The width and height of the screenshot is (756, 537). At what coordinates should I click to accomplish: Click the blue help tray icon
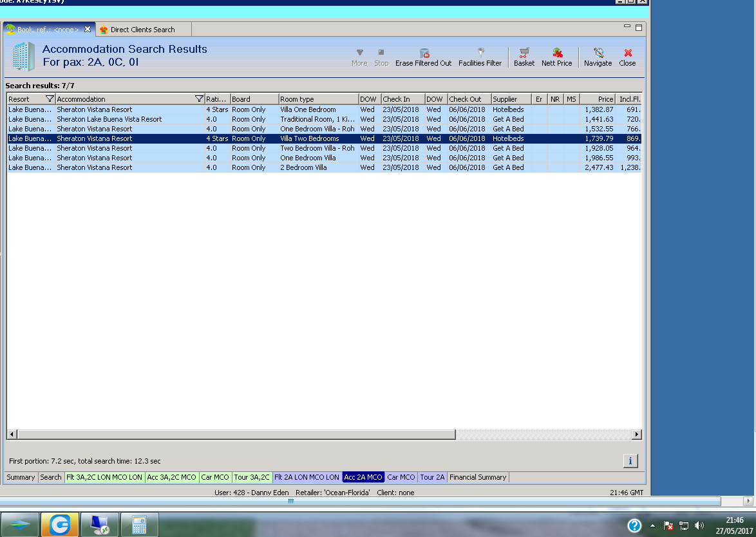(634, 525)
